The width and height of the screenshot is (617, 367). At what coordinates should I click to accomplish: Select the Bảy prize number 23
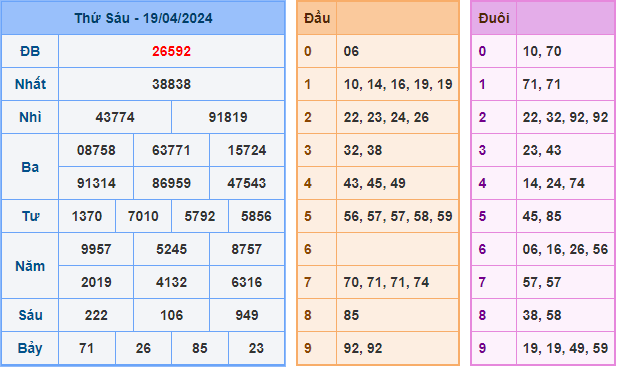(x=256, y=349)
